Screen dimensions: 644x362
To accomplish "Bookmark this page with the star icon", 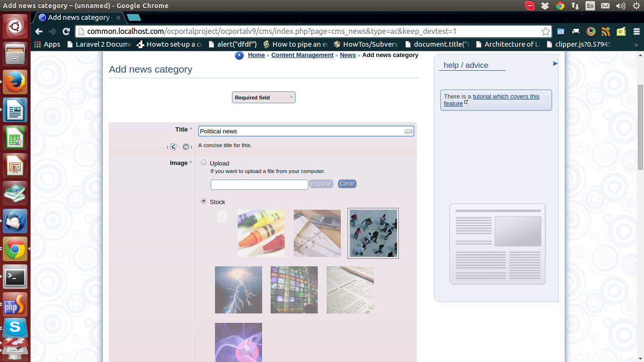I will tap(545, 32).
